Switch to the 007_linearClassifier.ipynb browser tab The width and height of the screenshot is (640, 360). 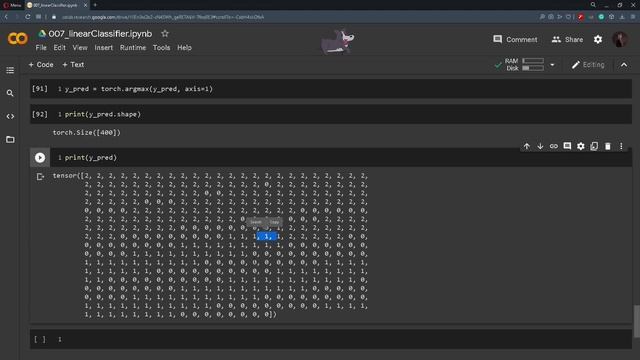pos(55,5)
